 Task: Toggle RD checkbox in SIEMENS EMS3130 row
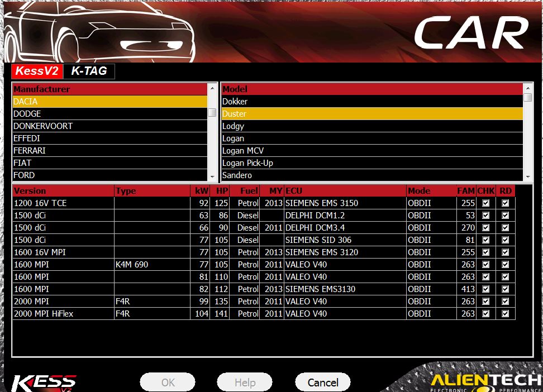505,289
